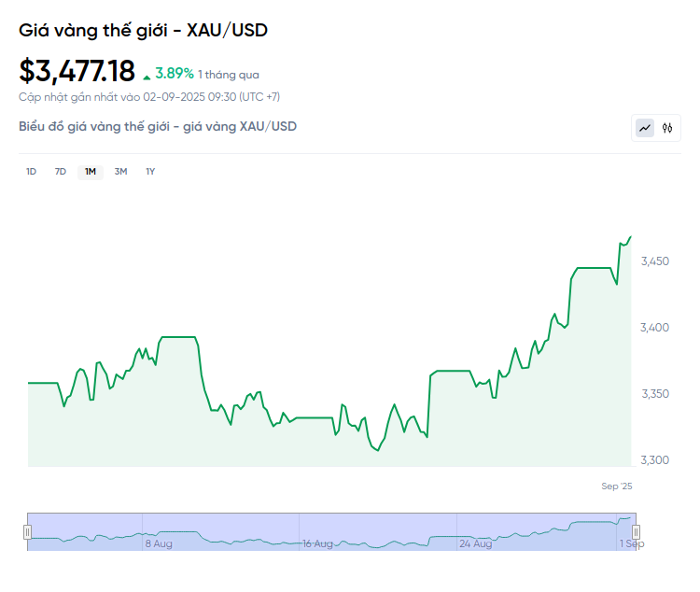The image size is (700, 592).
Task: Select the 7D time range
Action: 61,171
